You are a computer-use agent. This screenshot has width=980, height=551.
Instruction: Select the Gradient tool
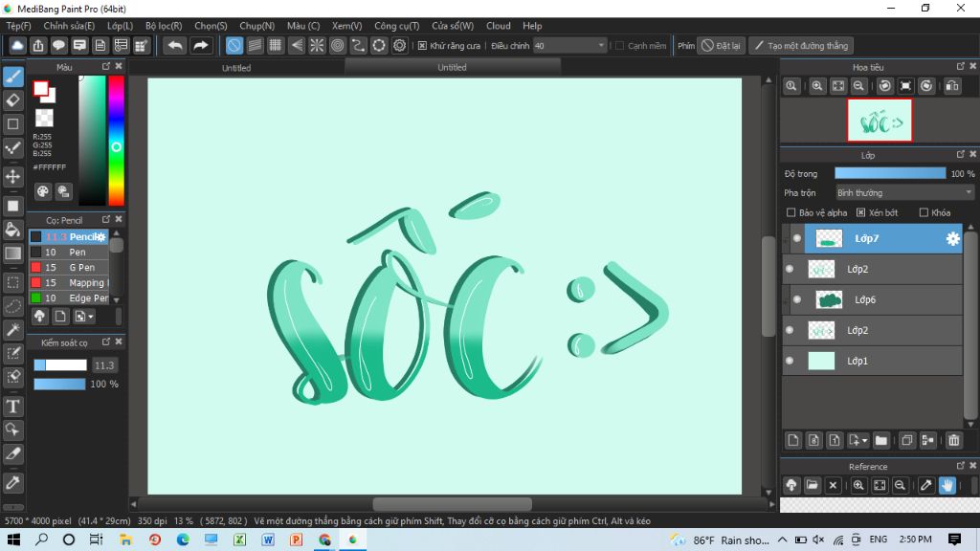click(13, 253)
